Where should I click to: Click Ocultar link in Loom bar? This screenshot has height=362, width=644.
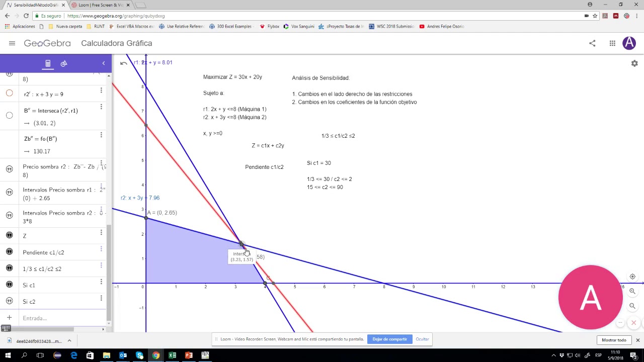[422, 339]
